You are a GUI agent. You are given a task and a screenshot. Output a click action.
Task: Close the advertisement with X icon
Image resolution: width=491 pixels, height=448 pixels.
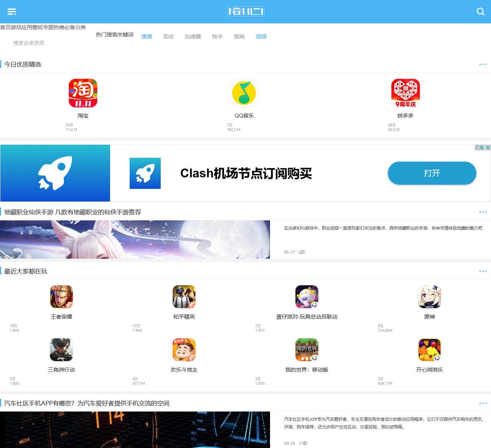(488, 147)
